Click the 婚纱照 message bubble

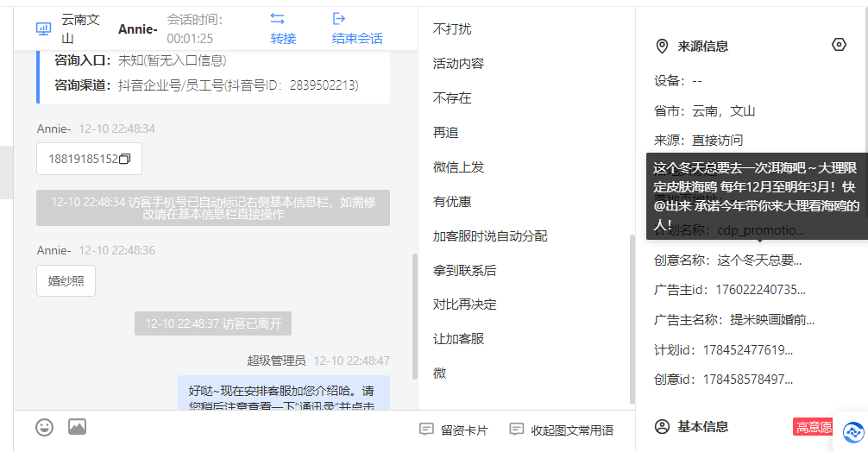66,280
